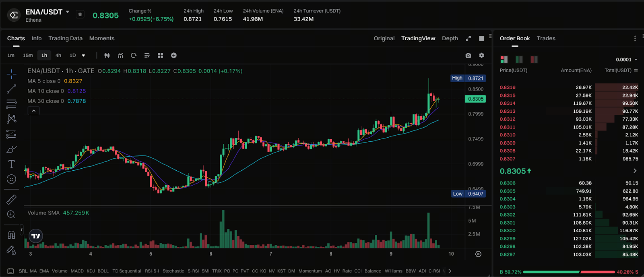Expand the chart to fullscreen
This screenshot has width=644, height=277.
point(468,39)
